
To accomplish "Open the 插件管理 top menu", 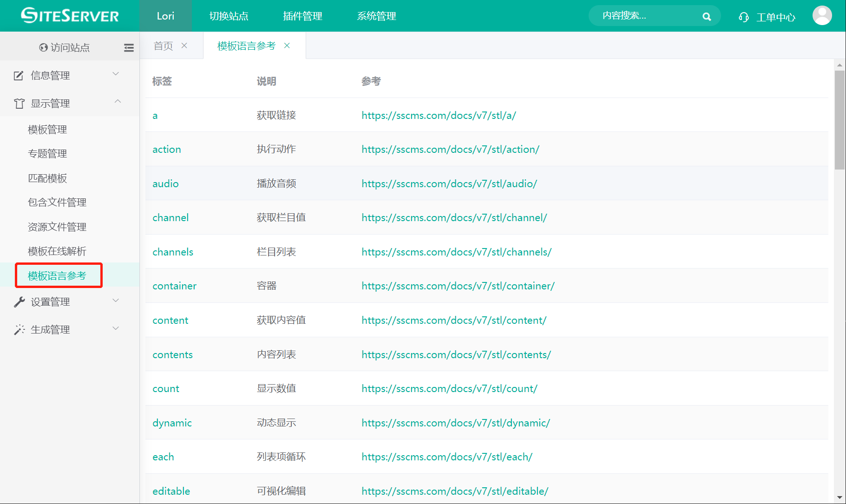I will [302, 16].
